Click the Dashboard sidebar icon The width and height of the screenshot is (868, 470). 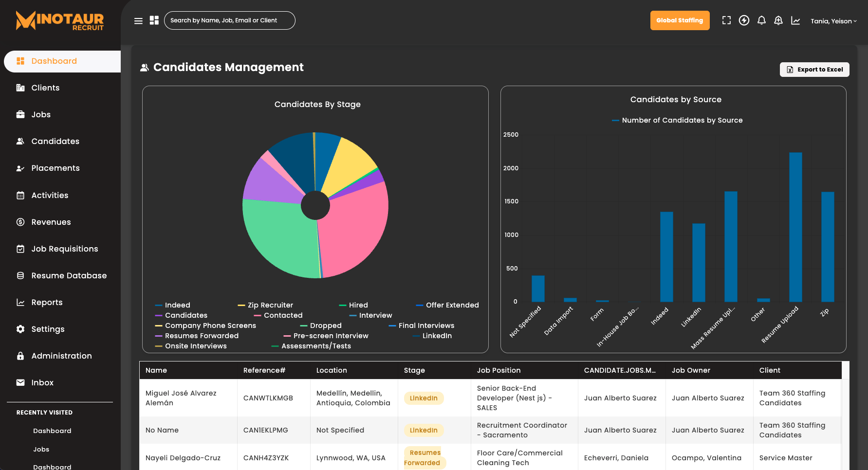pos(20,61)
